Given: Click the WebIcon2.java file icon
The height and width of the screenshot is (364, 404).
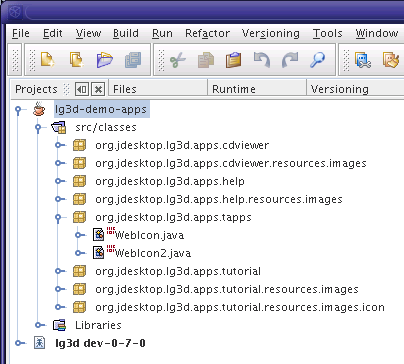Looking at the screenshot, I should (x=99, y=253).
